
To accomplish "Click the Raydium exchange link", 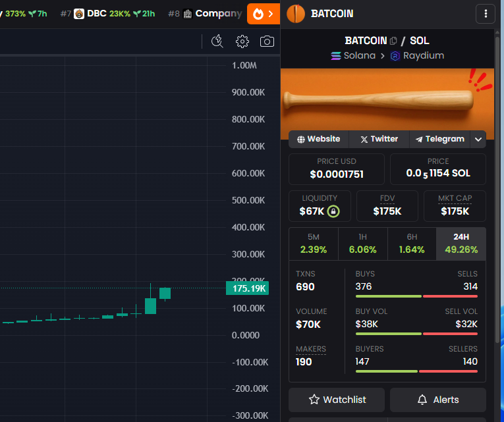I will tap(417, 56).
